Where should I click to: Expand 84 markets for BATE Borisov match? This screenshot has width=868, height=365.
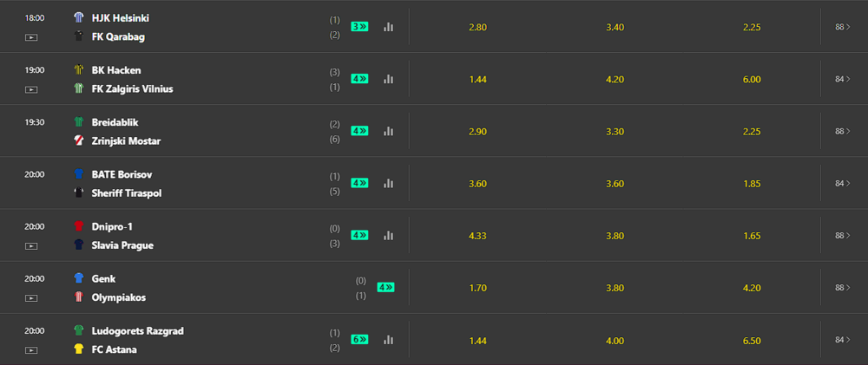click(x=843, y=183)
